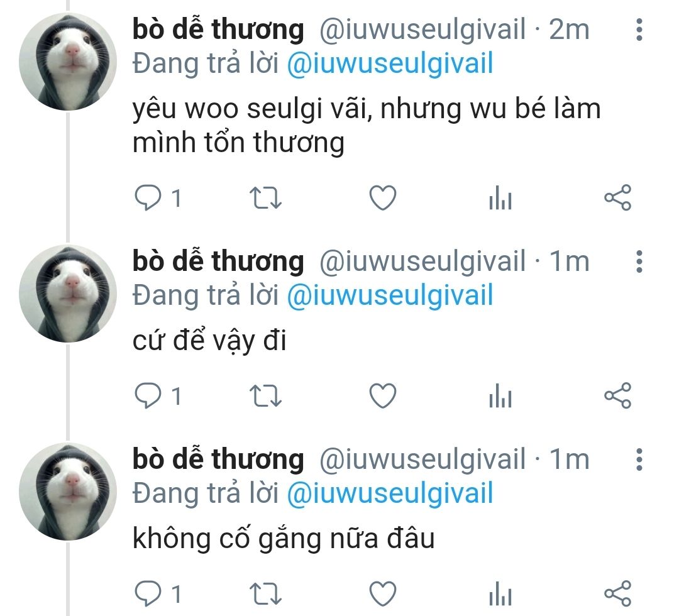Open more options on 'cứ để vậy đi' tweet
This screenshot has width=679, height=616.
click(x=639, y=261)
